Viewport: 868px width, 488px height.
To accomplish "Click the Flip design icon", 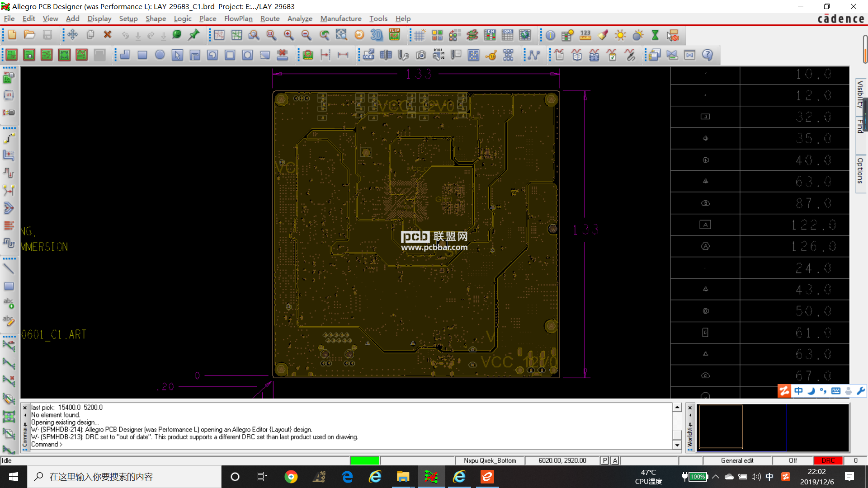I will (395, 35).
